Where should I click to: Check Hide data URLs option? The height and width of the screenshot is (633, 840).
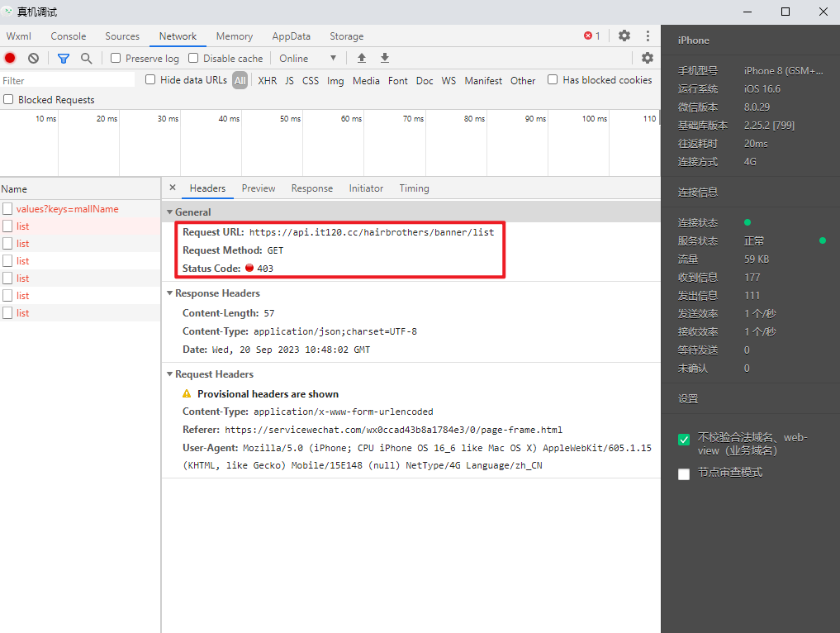150,80
